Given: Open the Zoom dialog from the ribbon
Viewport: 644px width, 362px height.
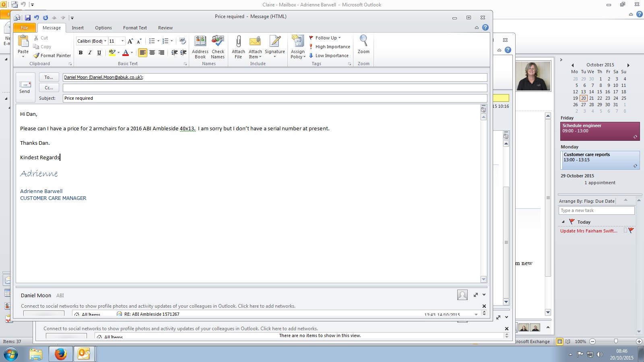Looking at the screenshot, I should click(x=363, y=45).
